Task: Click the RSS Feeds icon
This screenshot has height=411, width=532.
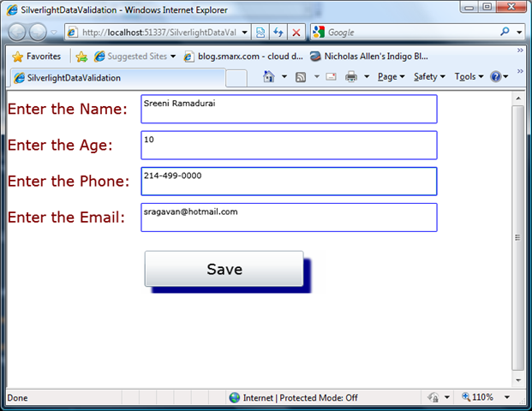Action: tap(301, 77)
